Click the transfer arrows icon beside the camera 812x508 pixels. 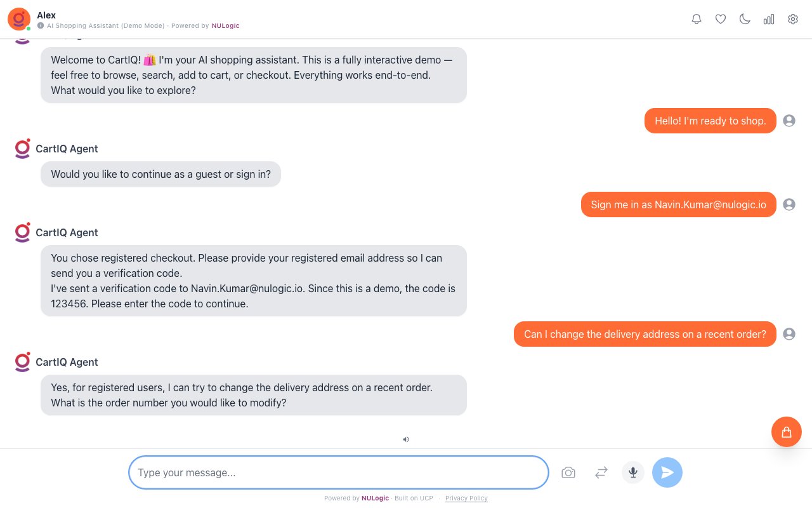pyautogui.click(x=601, y=472)
